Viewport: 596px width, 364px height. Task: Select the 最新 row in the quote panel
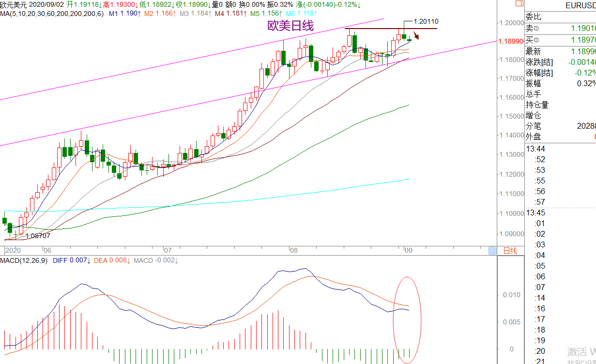561,51
